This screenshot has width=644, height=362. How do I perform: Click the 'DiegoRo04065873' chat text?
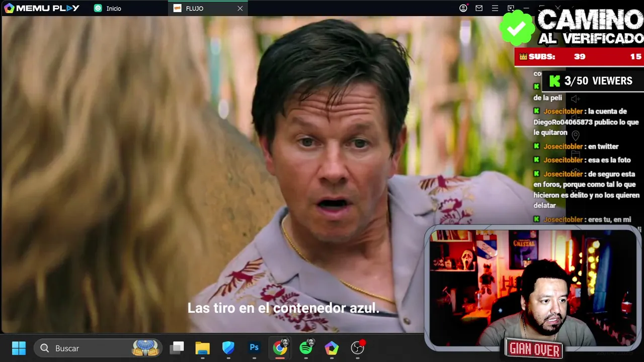pyautogui.click(x=562, y=122)
